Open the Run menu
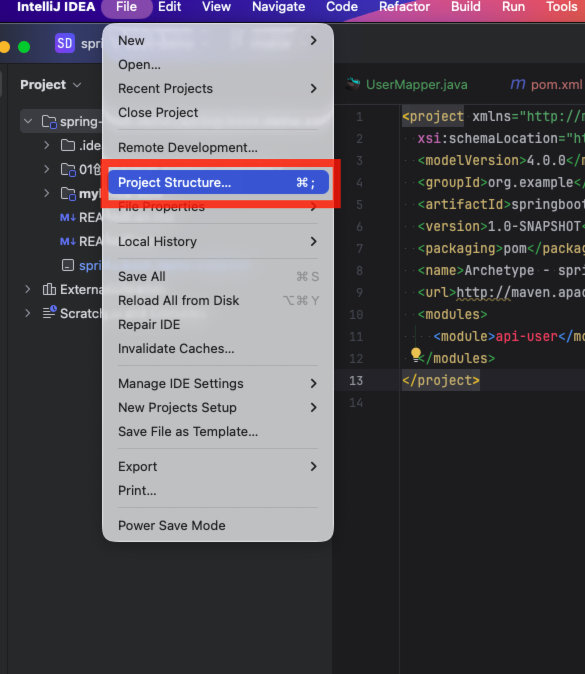The height and width of the screenshot is (674, 585). [513, 7]
